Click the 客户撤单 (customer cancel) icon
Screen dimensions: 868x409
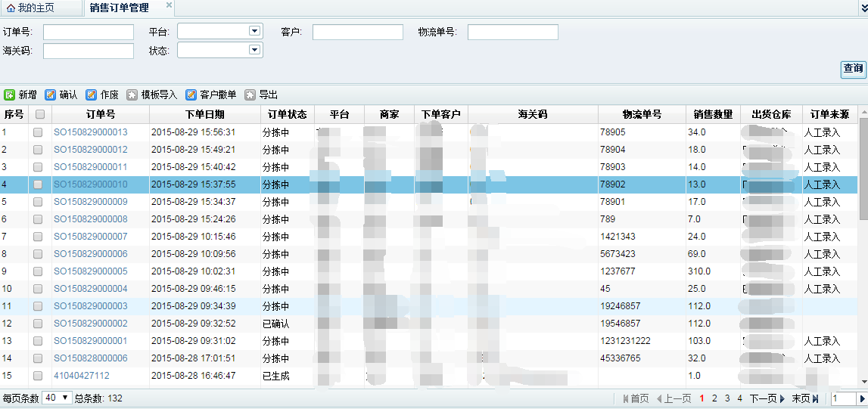pyautogui.click(x=191, y=95)
